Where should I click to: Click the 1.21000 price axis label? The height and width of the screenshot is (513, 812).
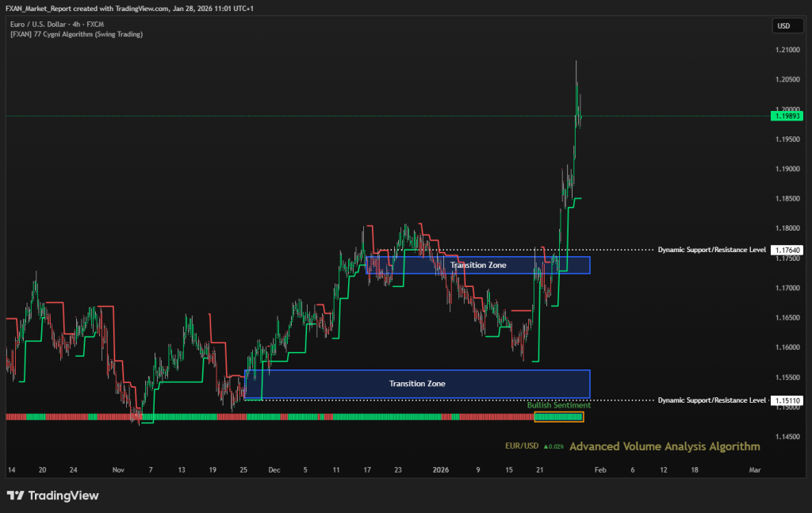786,50
